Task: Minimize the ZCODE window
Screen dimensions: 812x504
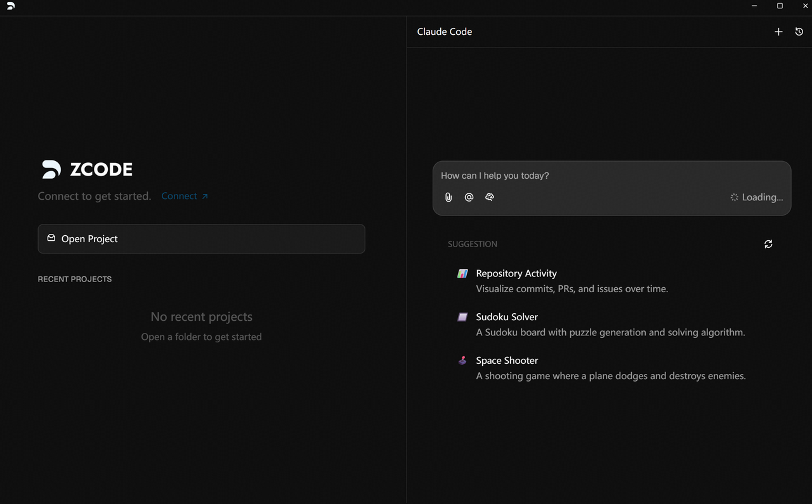Action: tap(754, 6)
